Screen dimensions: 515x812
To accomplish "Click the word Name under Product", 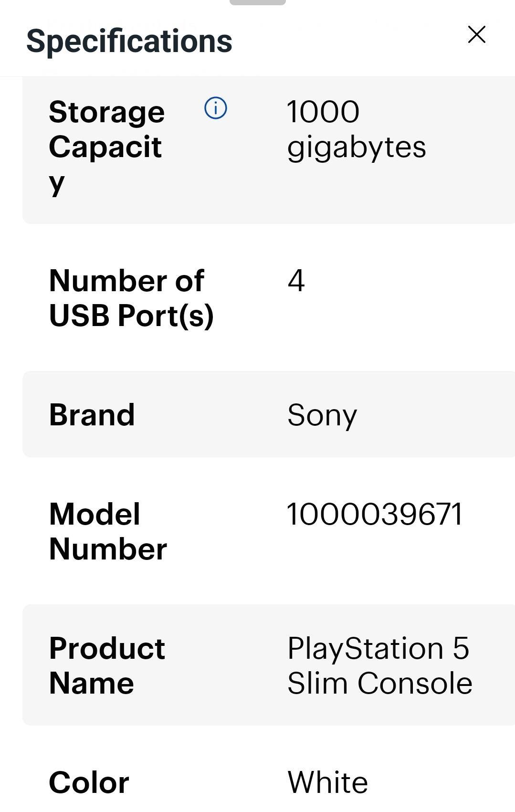I will (x=91, y=683).
